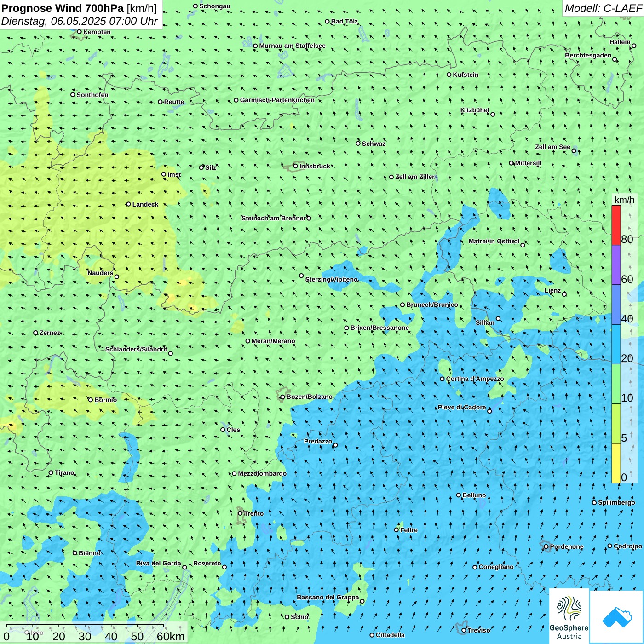Select the Innsbruck city marker circle
Image resolution: width=644 pixels, height=644 pixels.
pyautogui.click(x=296, y=166)
